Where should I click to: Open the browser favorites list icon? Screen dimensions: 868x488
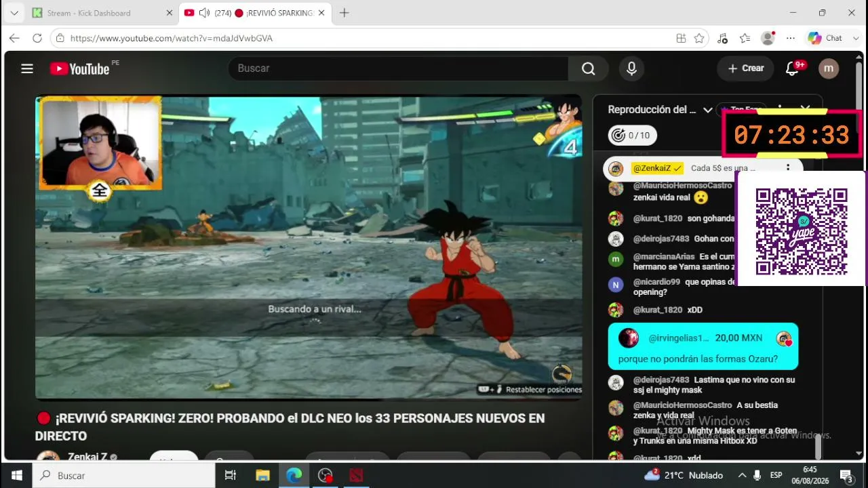point(745,39)
